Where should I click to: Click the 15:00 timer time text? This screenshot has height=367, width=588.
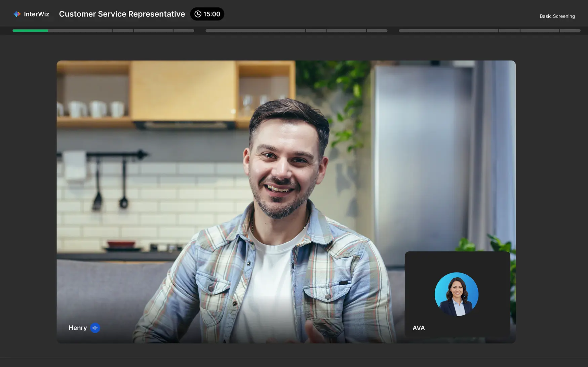(x=211, y=14)
